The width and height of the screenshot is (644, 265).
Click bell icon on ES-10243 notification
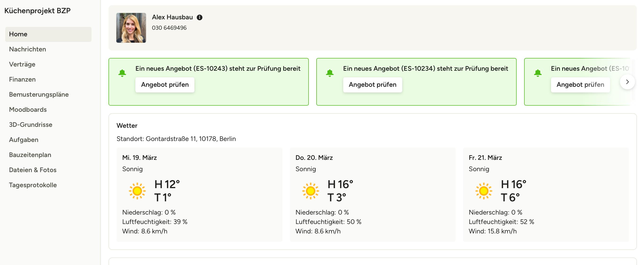[122, 73]
